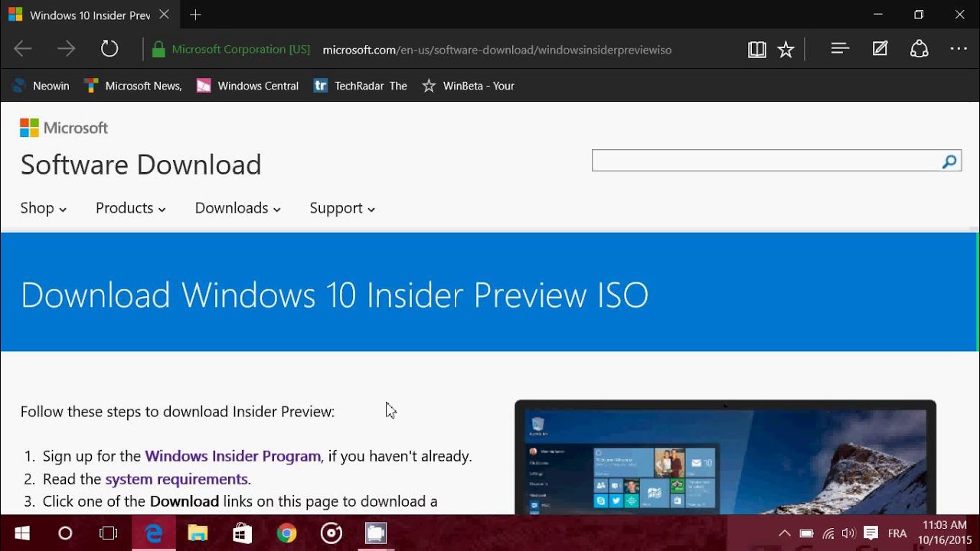Screen dimensions: 980x551
Task: Open Cortana circle on taskbar
Action: click(65, 533)
